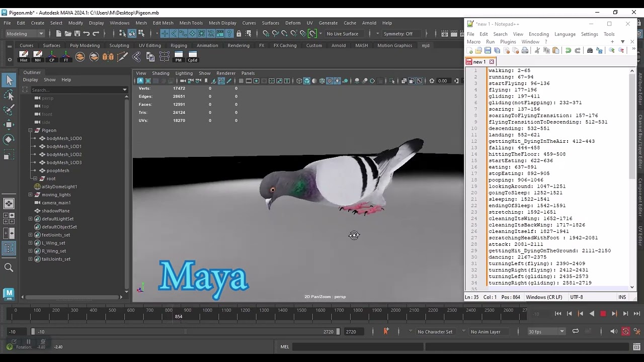This screenshot has height=362, width=644.
Task: Click the Notepad++ print icon
Action: [525, 51]
